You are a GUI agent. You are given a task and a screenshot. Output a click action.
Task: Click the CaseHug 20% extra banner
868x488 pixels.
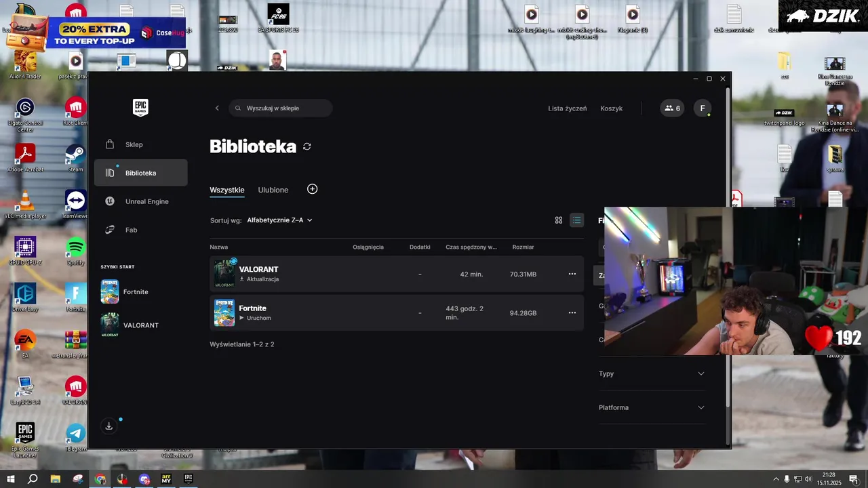[95, 33]
